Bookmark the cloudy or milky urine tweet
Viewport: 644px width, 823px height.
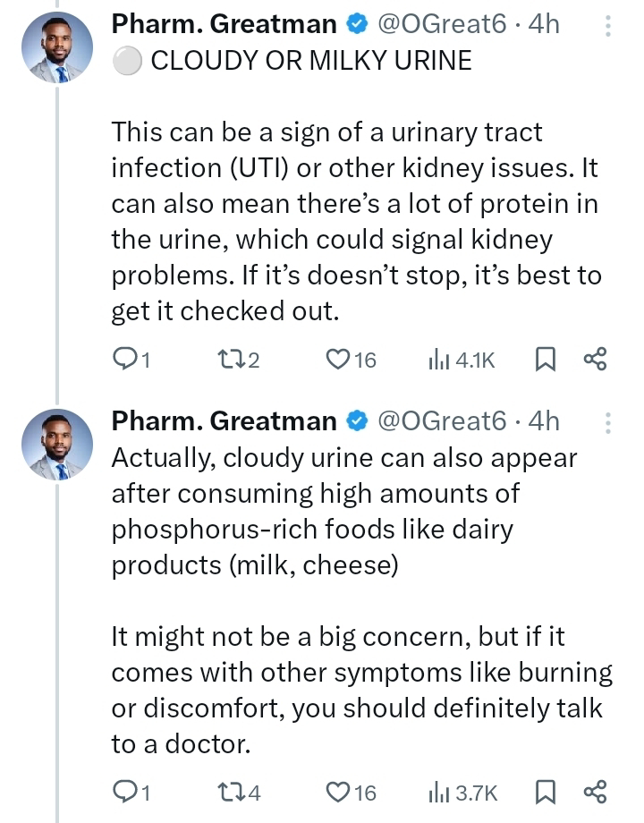tap(545, 360)
